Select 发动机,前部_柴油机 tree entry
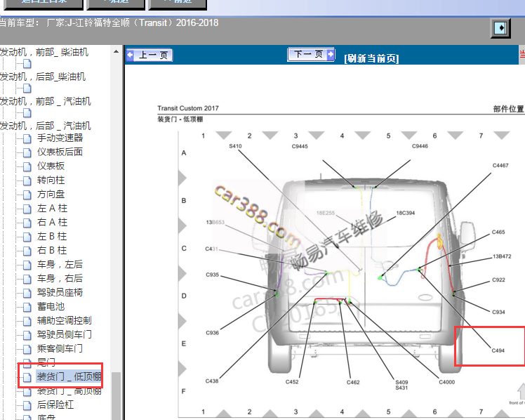Viewport: 525px width, 420px height. coord(44,52)
